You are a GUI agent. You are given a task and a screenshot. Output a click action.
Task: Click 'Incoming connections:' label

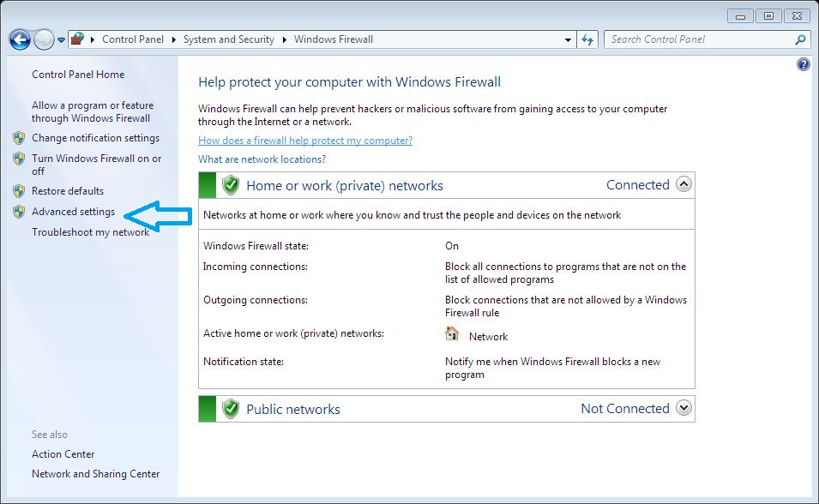pyautogui.click(x=255, y=267)
